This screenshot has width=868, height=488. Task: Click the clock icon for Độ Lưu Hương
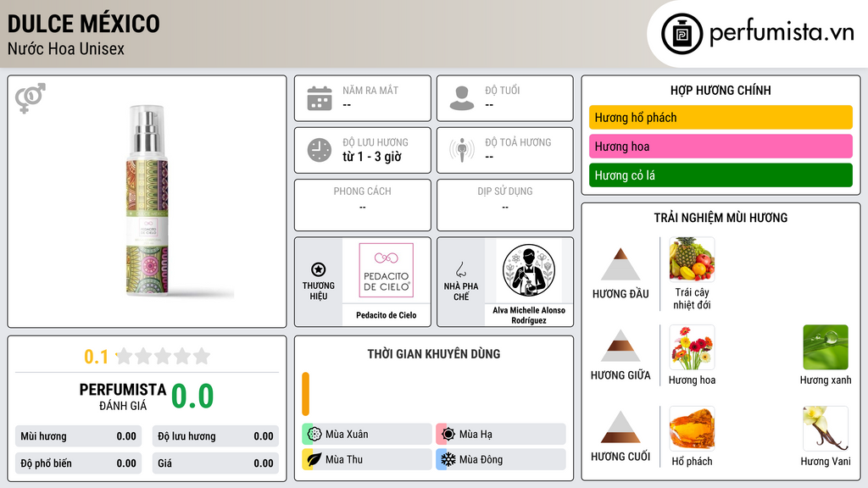(320, 150)
